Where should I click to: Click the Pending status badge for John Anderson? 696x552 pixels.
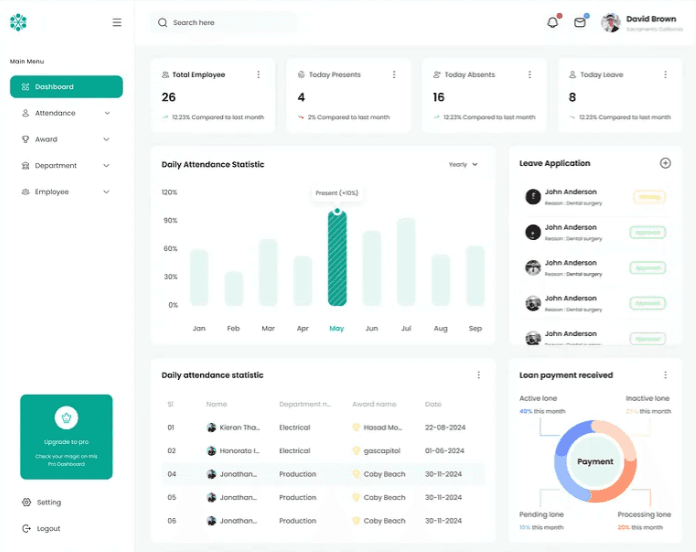click(649, 197)
